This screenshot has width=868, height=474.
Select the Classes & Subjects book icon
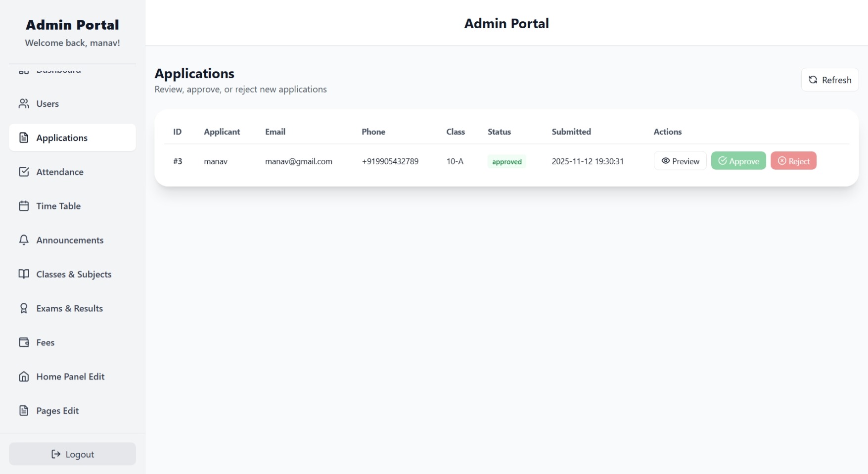[23, 274]
